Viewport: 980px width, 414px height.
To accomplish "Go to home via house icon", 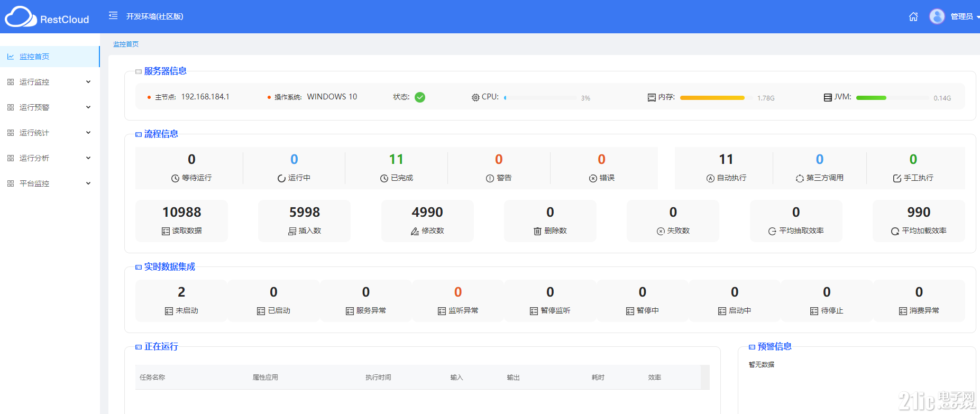I will 913,16.
